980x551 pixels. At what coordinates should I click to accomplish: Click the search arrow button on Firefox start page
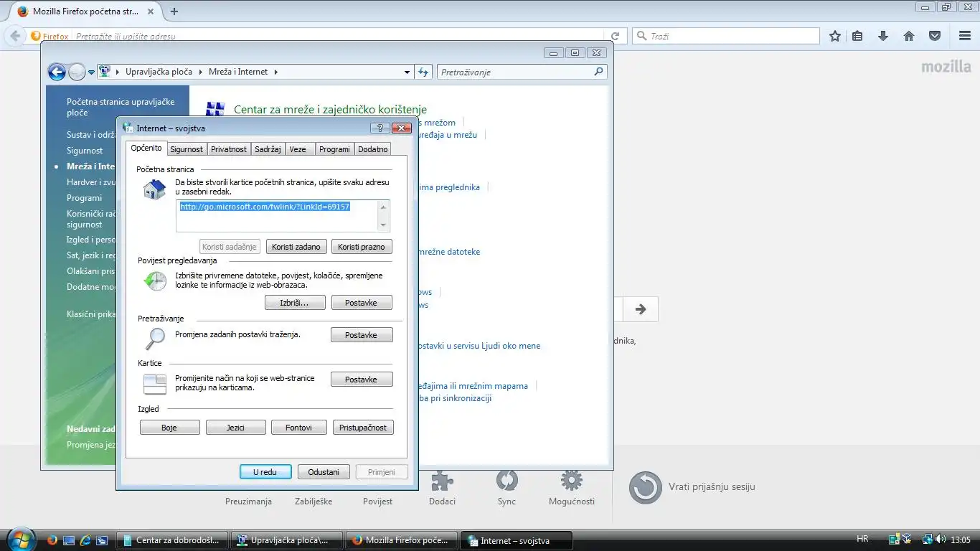[x=641, y=309]
